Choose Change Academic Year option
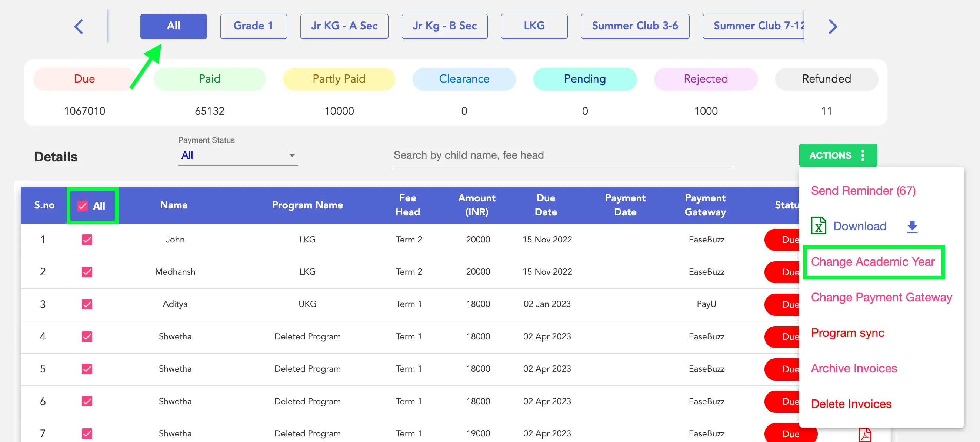 point(873,262)
